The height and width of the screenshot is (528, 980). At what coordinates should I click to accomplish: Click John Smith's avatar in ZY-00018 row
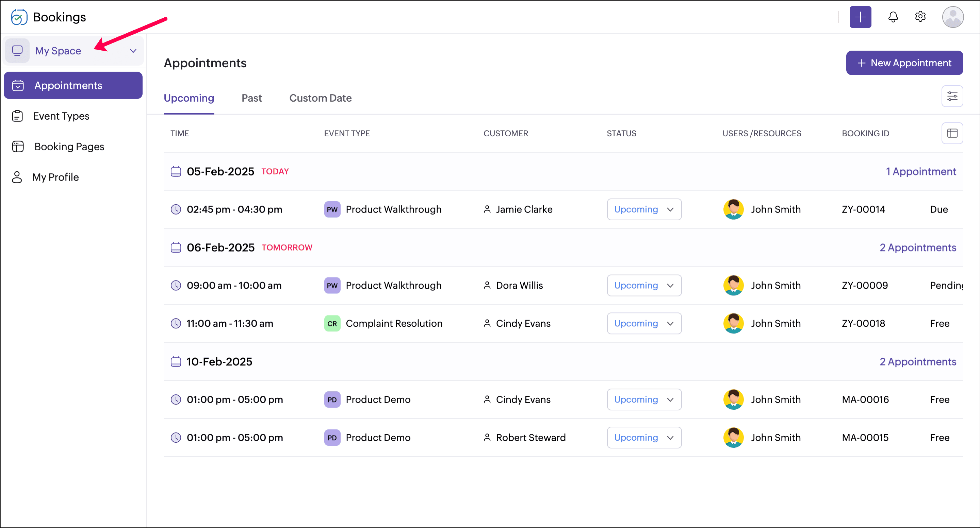[x=733, y=323]
